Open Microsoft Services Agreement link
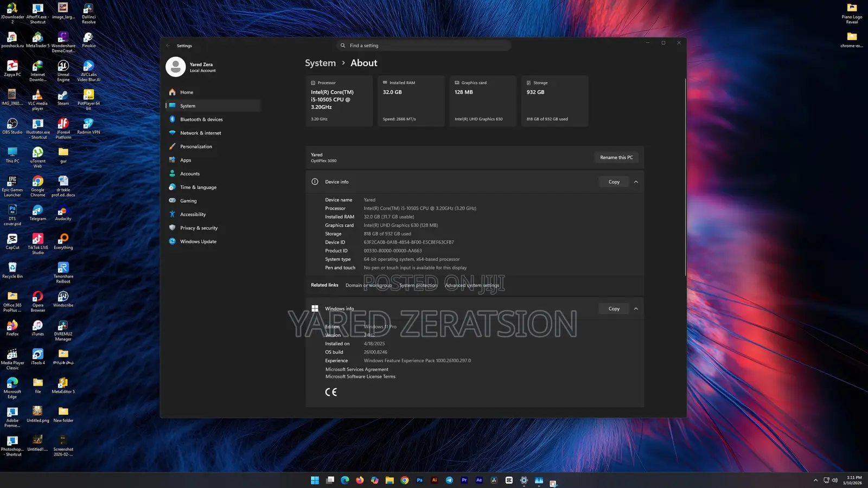The width and height of the screenshot is (868, 488). [x=356, y=369]
